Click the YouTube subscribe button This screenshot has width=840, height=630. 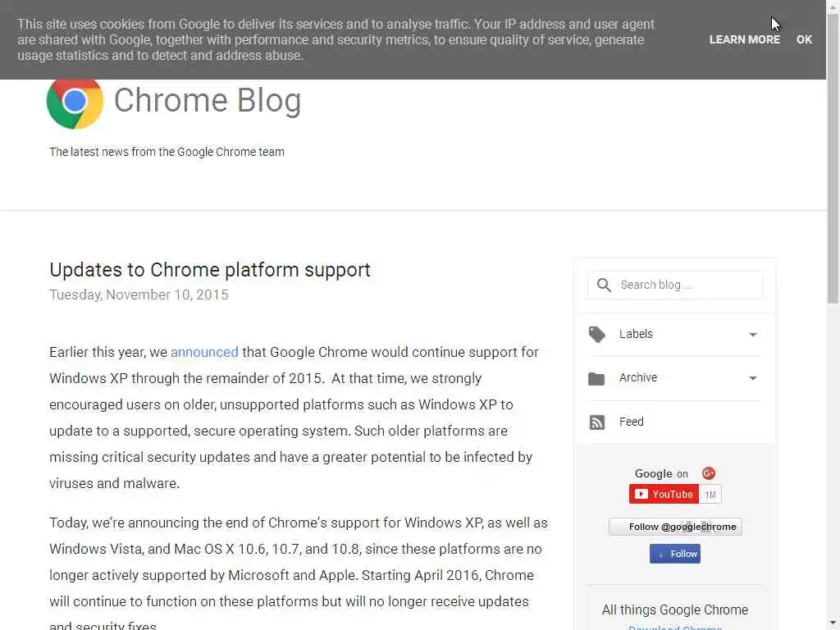(664, 494)
